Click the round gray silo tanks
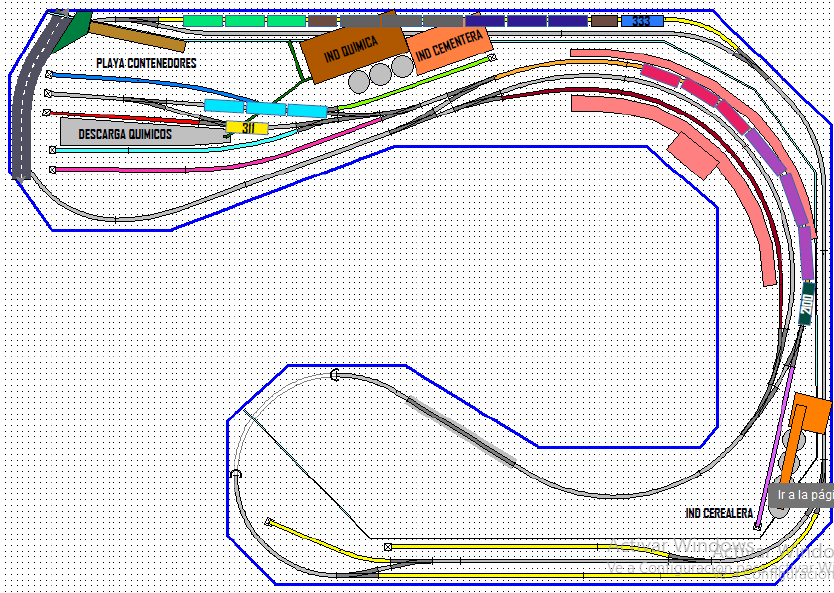This screenshot has height=593, width=834. 381,74
